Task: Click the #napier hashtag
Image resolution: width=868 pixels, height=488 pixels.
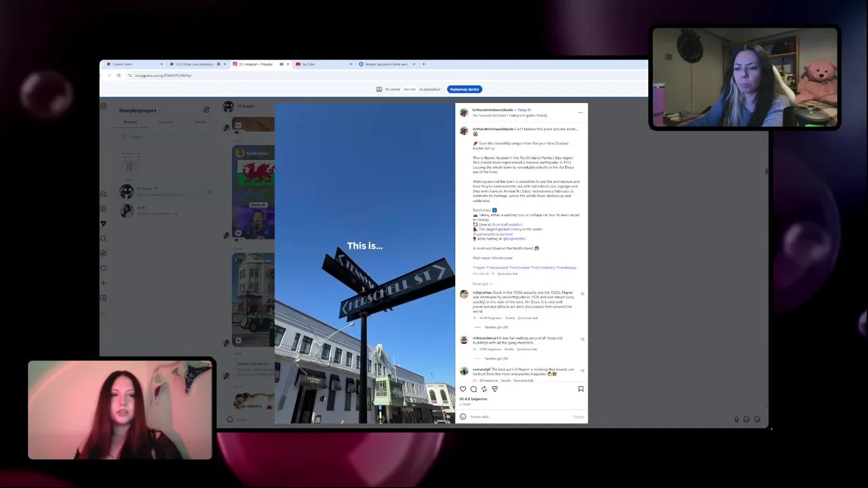Action: (479, 268)
